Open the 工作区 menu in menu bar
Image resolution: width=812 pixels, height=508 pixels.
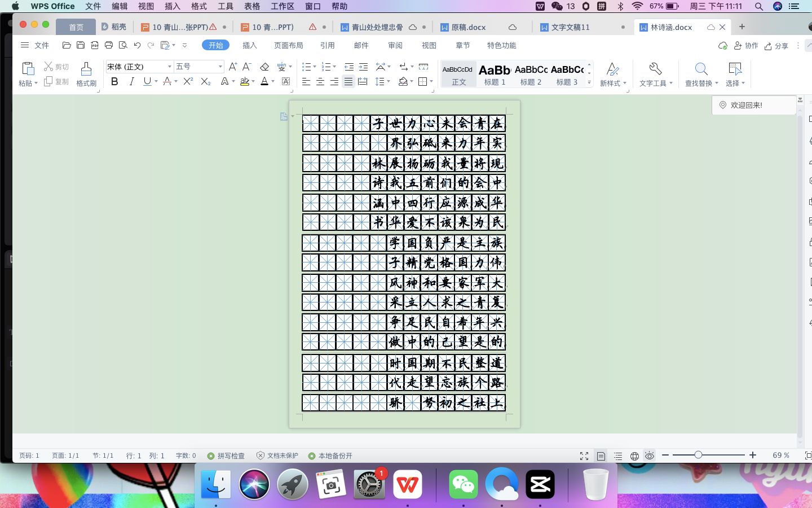point(283,6)
